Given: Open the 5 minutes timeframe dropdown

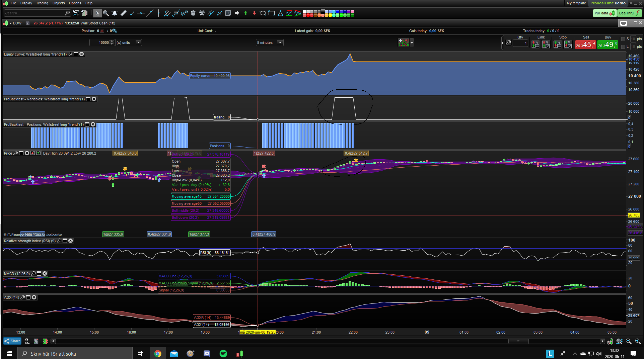Looking at the screenshot, I should [280, 42].
